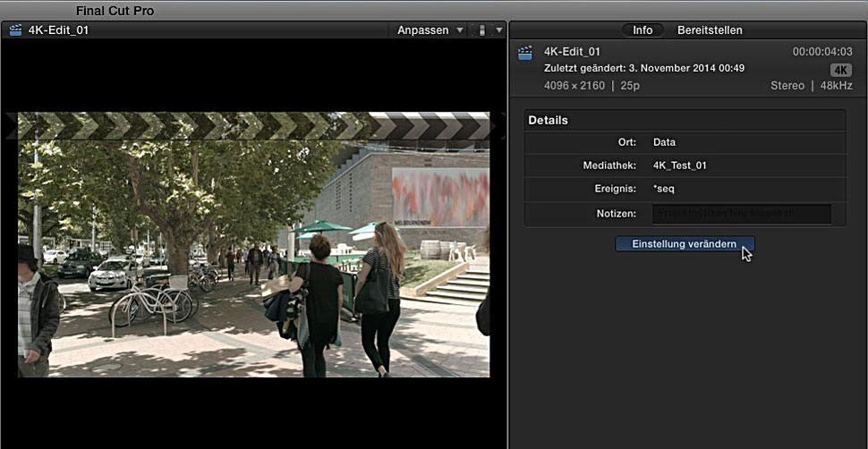
Task: Click the 00:00:04:03 duration timecode
Action: [x=821, y=52]
